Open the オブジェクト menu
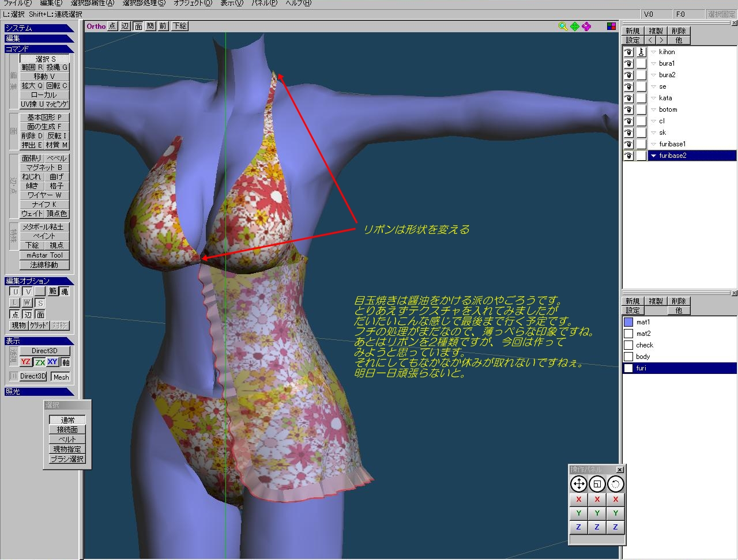The height and width of the screenshot is (560, 738). (193, 3)
